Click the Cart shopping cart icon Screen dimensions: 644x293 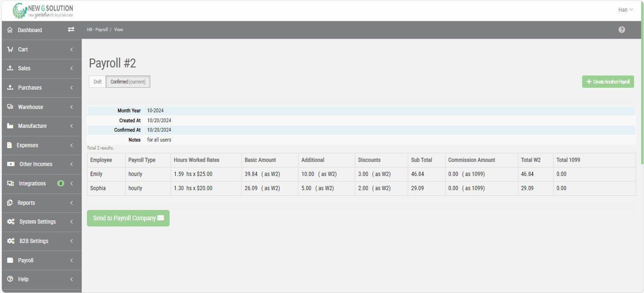coord(10,50)
